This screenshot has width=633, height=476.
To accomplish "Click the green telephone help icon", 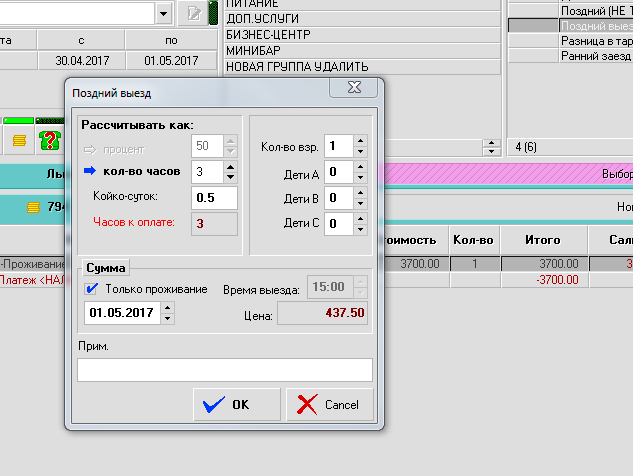I will [49, 141].
